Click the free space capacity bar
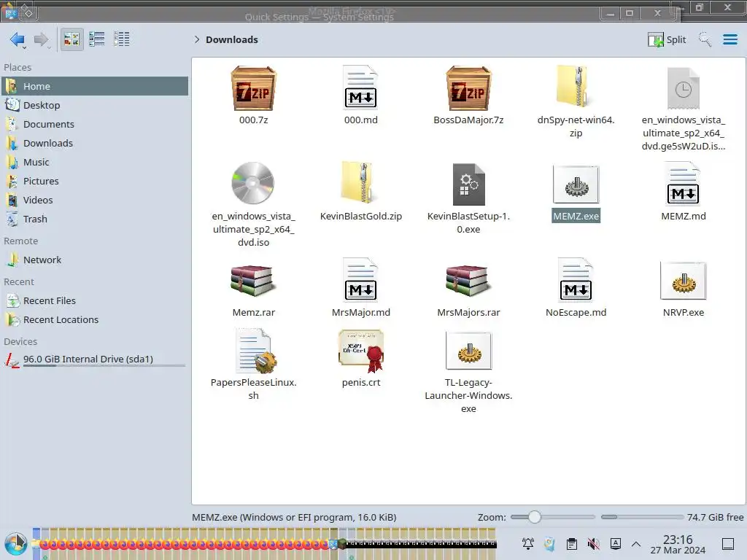Viewport: 747px width, 560px height. (642, 517)
